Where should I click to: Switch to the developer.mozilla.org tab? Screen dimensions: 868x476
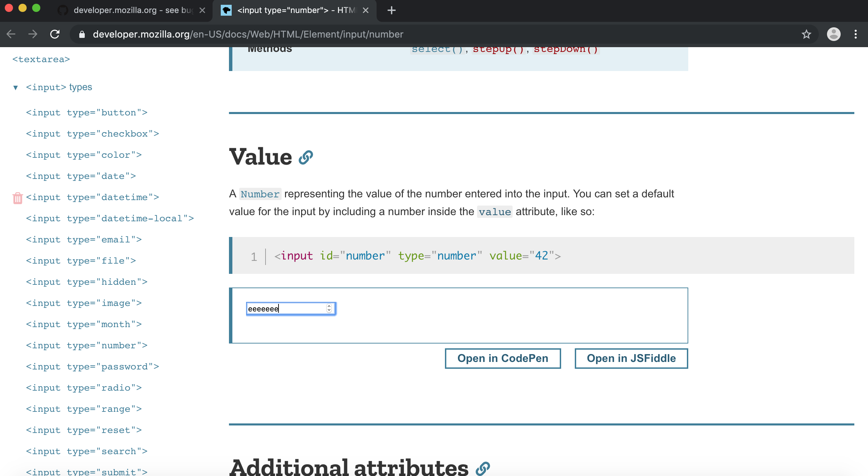pyautogui.click(x=130, y=10)
